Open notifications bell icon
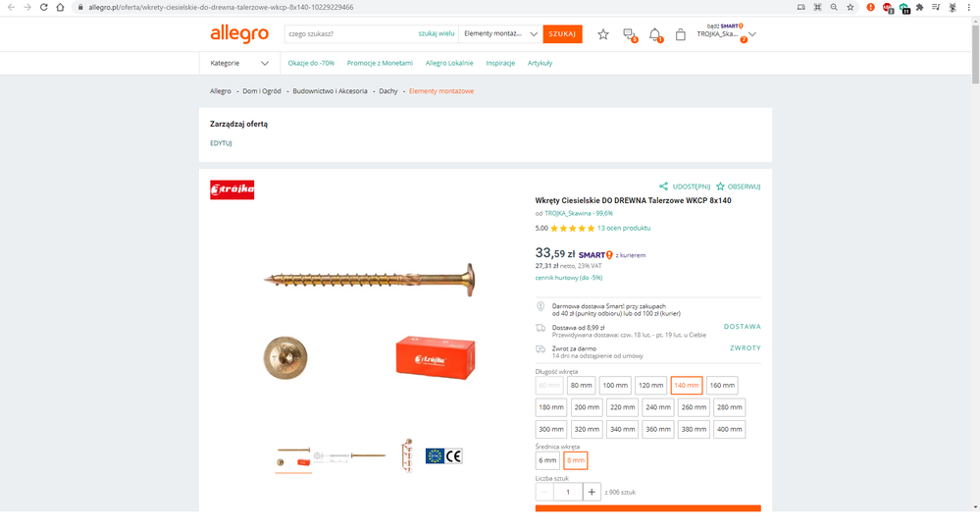 coord(655,35)
